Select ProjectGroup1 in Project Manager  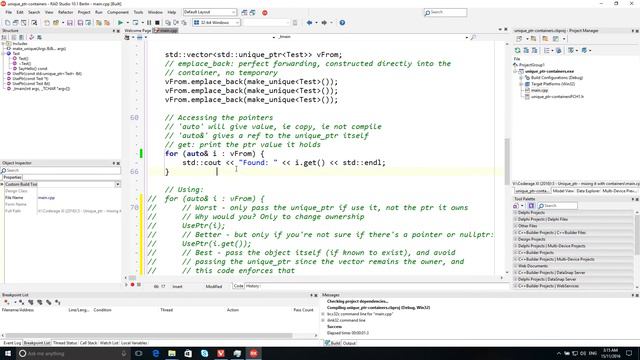[531, 65]
